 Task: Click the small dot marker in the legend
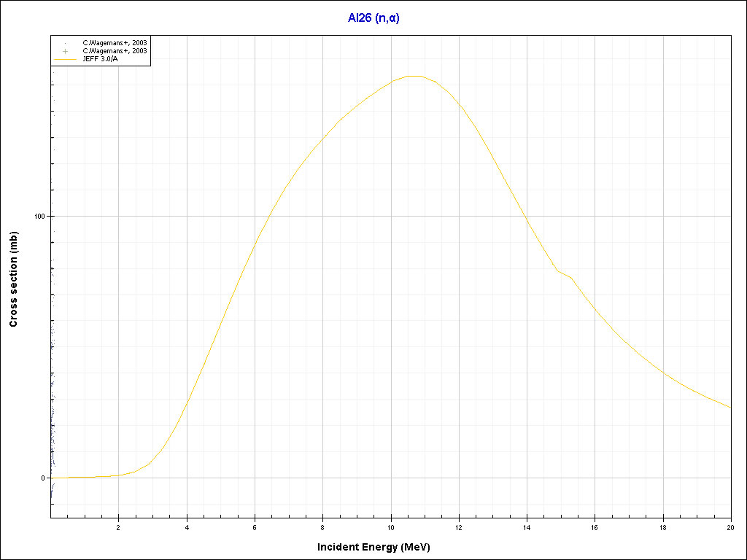pyautogui.click(x=66, y=43)
